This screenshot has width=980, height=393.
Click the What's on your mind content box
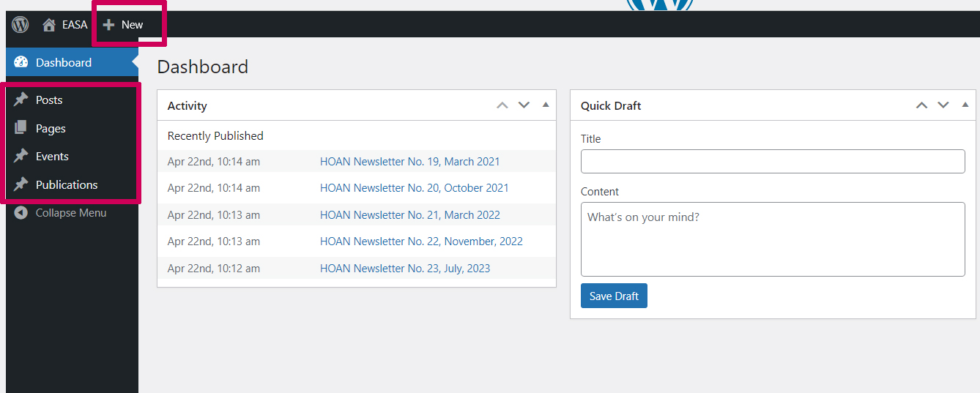tap(773, 239)
